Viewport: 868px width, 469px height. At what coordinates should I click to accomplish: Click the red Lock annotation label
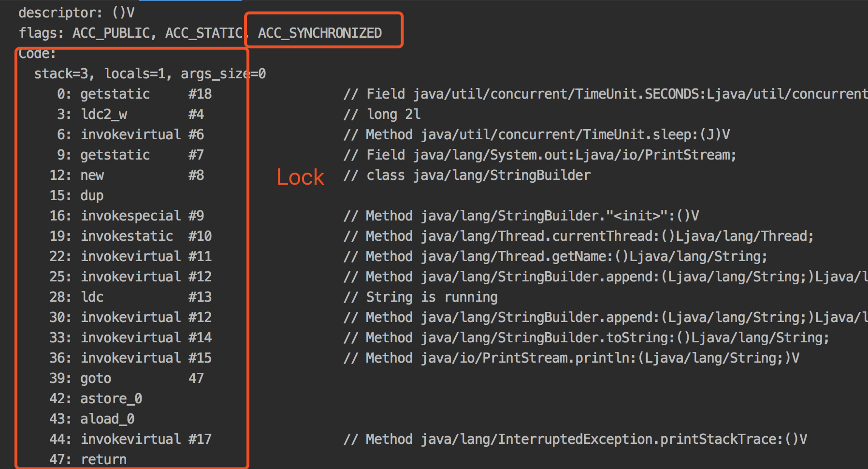300,177
